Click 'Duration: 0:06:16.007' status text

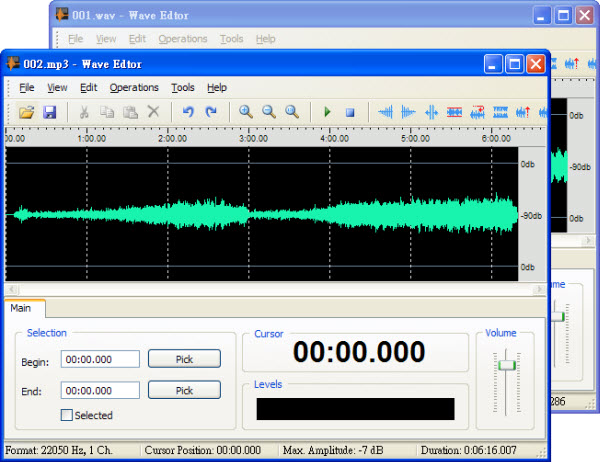[469, 450]
